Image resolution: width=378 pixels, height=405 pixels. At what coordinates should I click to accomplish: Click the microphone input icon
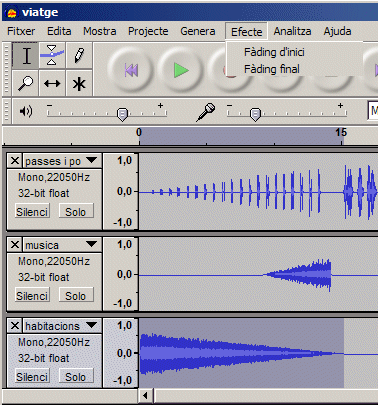[206, 112]
